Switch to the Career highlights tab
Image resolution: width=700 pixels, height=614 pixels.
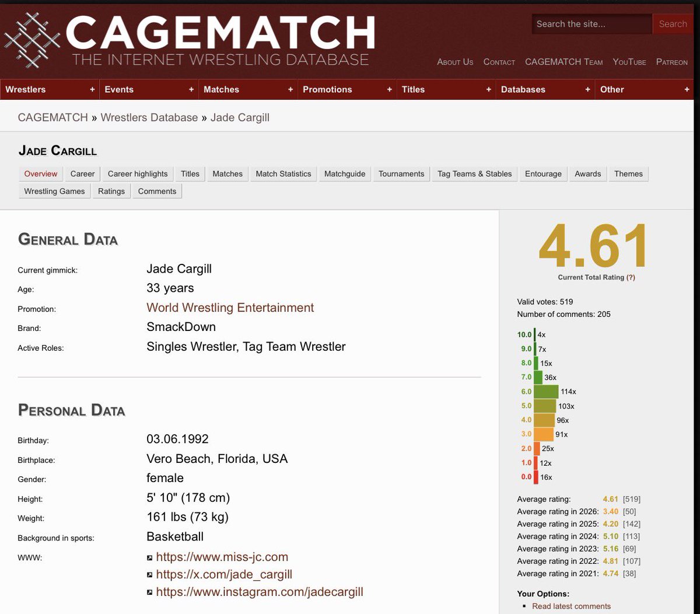pyautogui.click(x=138, y=174)
